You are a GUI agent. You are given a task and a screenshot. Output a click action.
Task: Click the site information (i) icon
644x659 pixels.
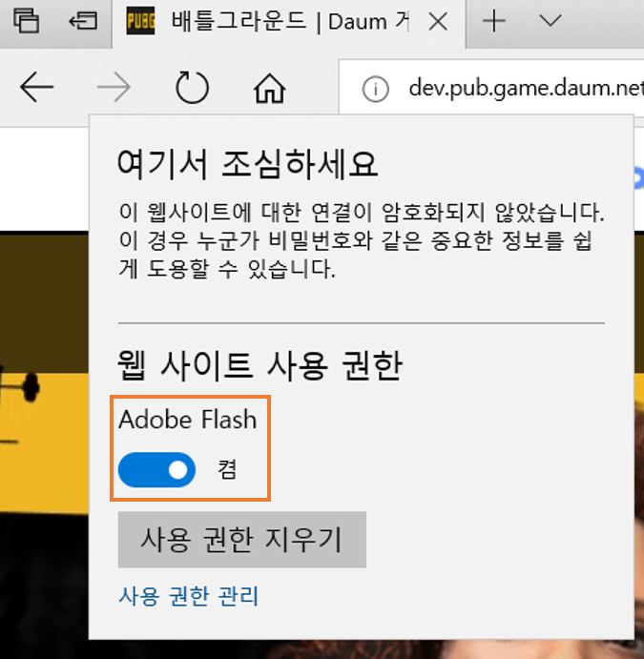click(376, 89)
